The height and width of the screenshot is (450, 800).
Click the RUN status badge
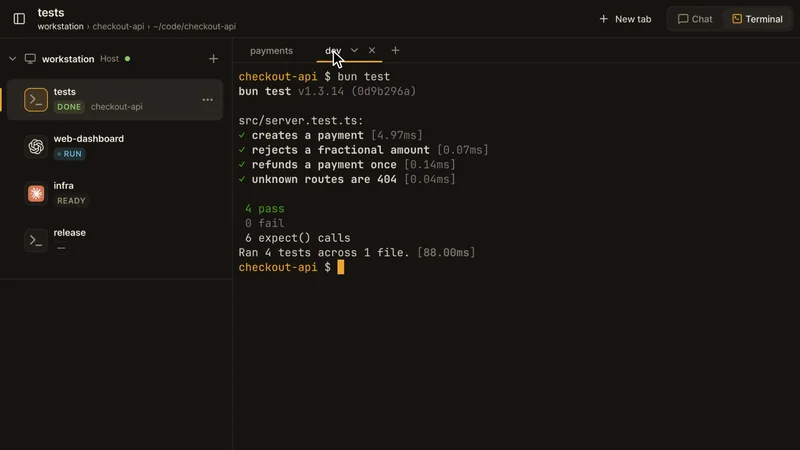click(69, 154)
